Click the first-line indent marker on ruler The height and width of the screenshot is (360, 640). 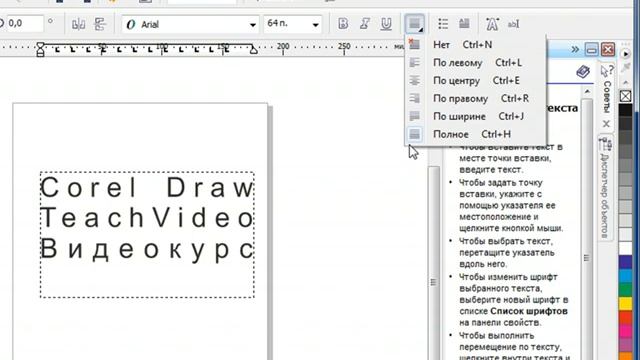click(40, 45)
